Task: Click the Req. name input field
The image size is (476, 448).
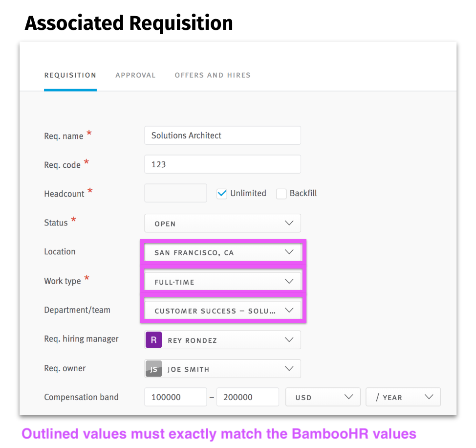Action: click(x=222, y=135)
